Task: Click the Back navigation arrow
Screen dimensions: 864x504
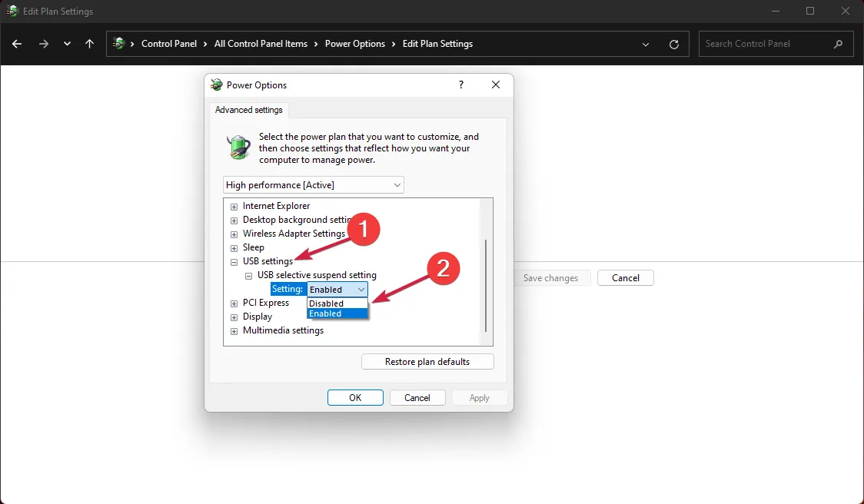Action: pos(17,44)
